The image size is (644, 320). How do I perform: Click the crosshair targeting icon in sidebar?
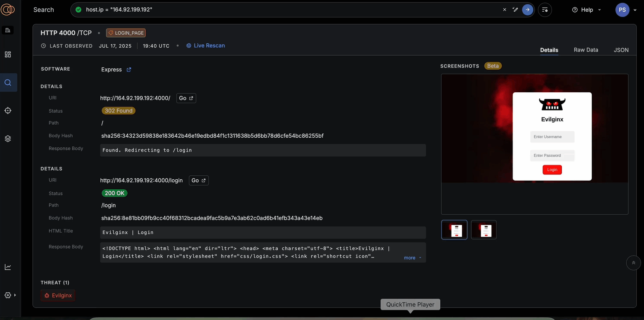click(8, 110)
